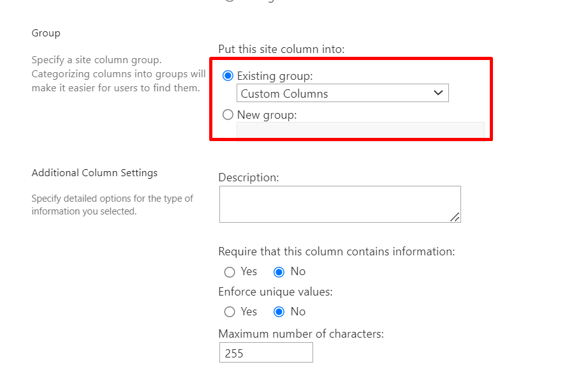The height and width of the screenshot is (383, 588).
Task: Click the "Description:" field label
Action: click(x=249, y=177)
